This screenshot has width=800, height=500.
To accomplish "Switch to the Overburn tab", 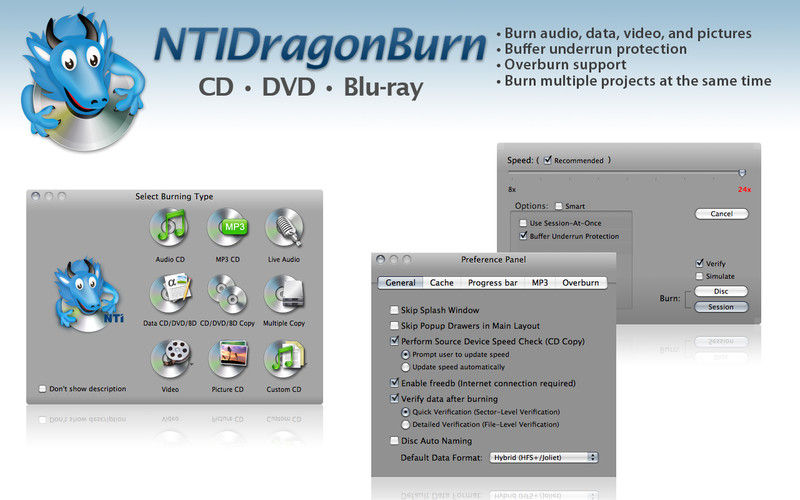I will pos(581,283).
